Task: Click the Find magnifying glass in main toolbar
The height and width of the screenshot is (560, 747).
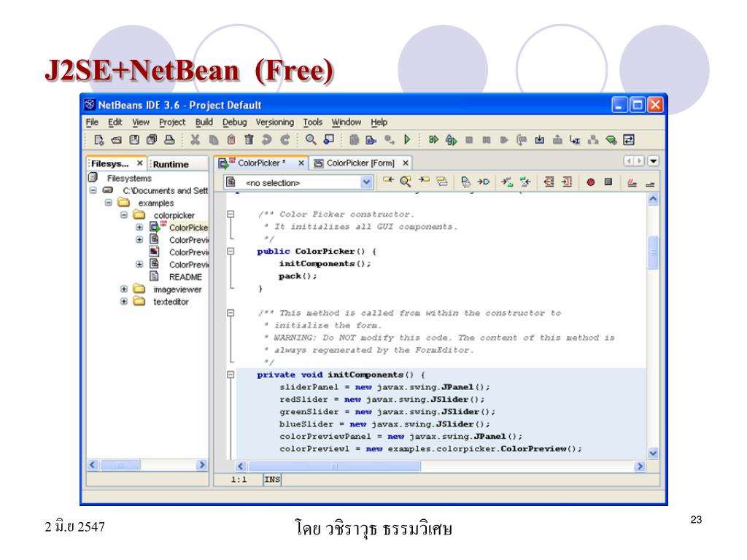Action: point(311,139)
